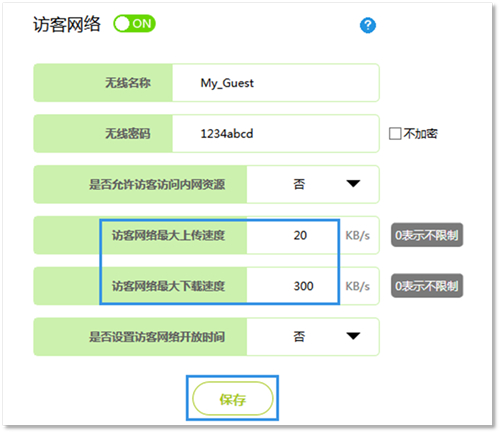Image resolution: width=500 pixels, height=433 pixels.
Task: Click the 是否设置访客网络开放时间 label
Action: pos(157,337)
